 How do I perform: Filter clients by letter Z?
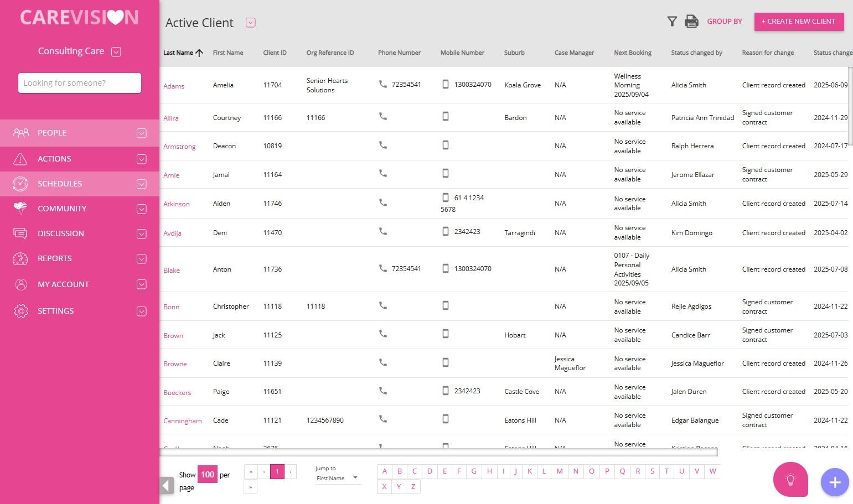click(413, 487)
